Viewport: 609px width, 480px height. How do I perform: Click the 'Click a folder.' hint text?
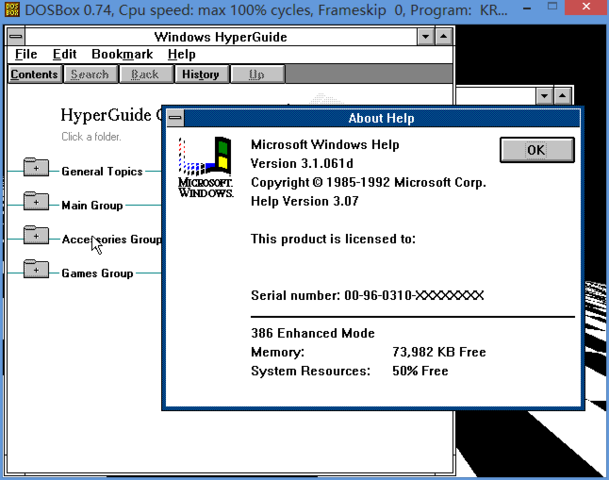(91, 137)
